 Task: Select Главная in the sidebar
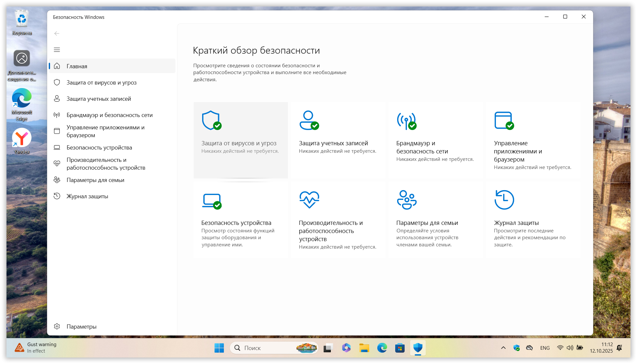click(x=77, y=66)
